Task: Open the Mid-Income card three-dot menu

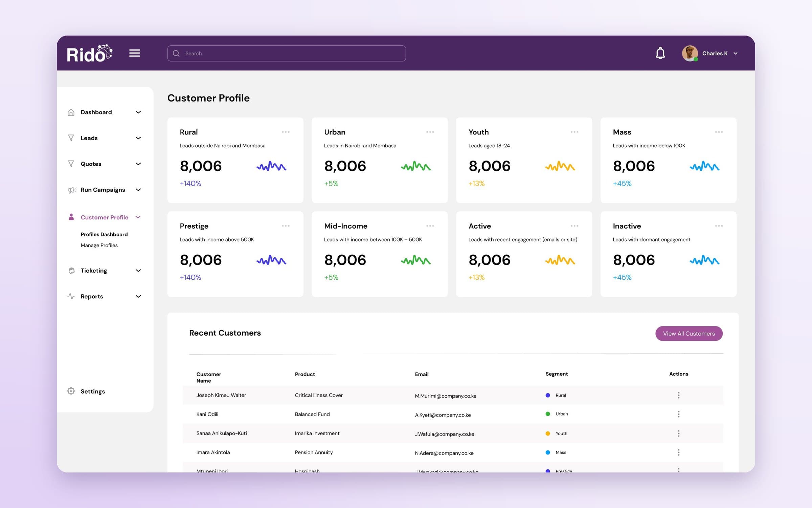Action: pos(430,226)
